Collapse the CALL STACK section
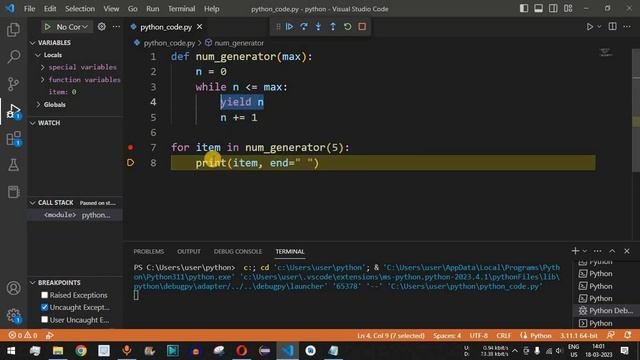 click(33, 203)
